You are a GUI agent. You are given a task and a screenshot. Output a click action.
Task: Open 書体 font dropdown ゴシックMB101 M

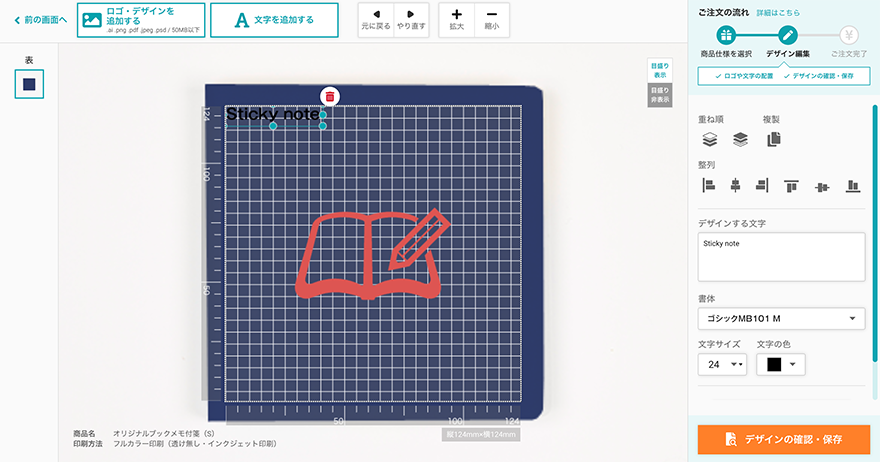coord(781,318)
